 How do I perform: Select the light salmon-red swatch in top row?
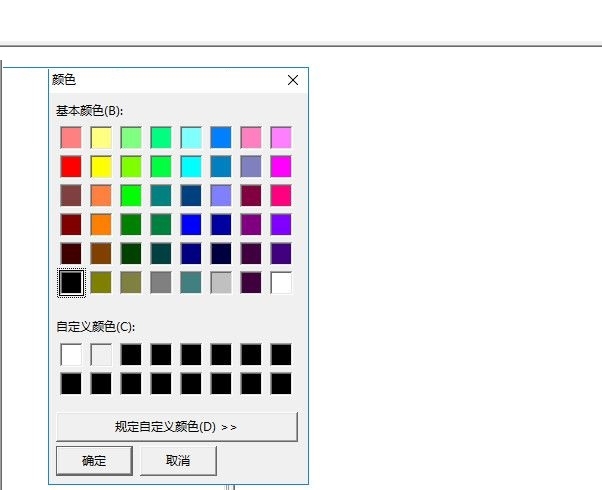[x=71, y=137]
